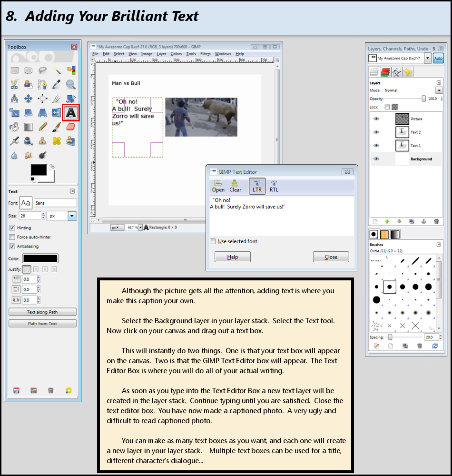Open the Filters menu
Viewport: 452px width, 476px height.
pyautogui.click(x=206, y=54)
